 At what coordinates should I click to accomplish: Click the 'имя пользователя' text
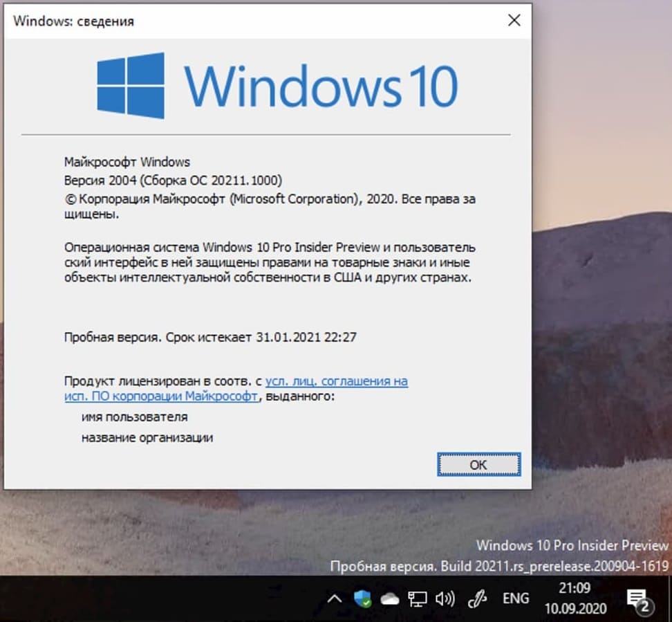135,417
